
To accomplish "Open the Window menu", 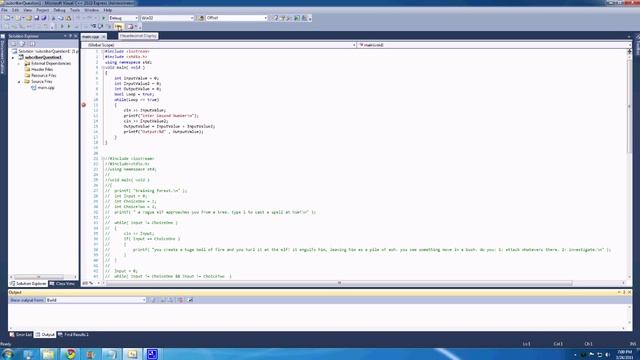I will point(91,10).
